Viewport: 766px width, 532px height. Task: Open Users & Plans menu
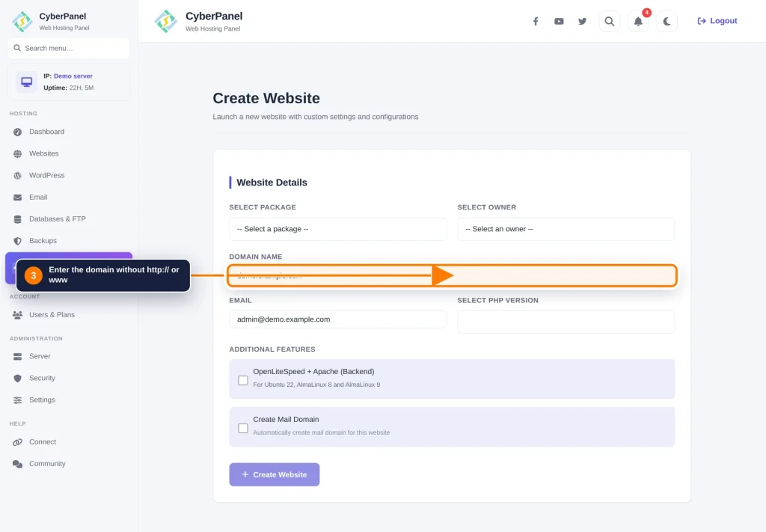pos(69,314)
